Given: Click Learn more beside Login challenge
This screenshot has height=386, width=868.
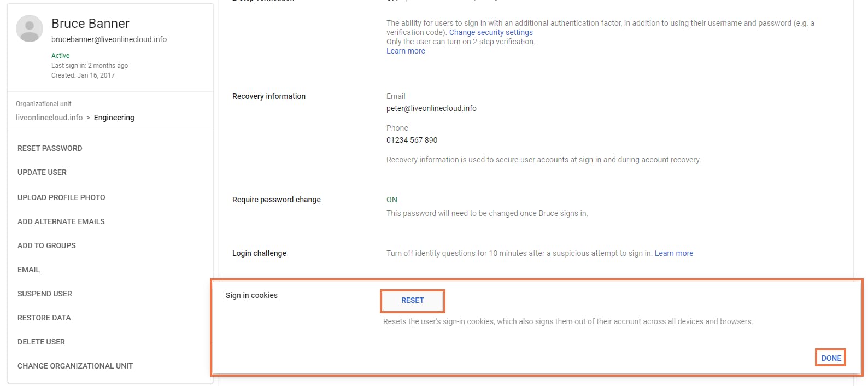Looking at the screenshot, I should tap(673, 253).
